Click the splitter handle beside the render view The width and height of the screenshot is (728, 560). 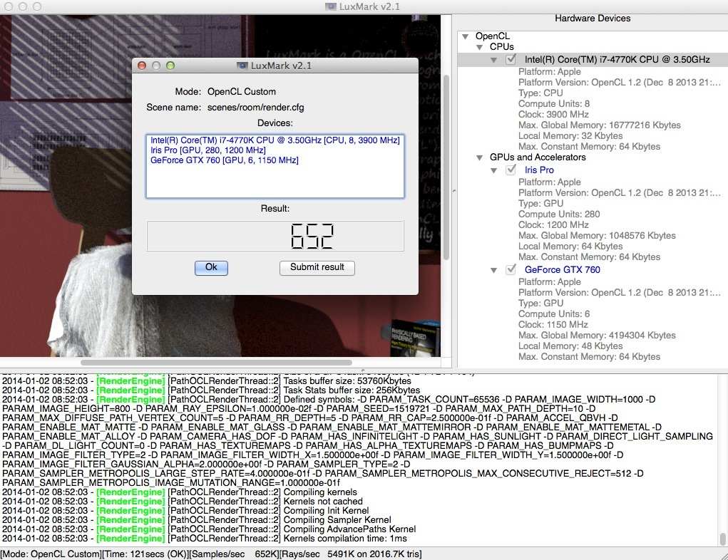pos(454,191)
